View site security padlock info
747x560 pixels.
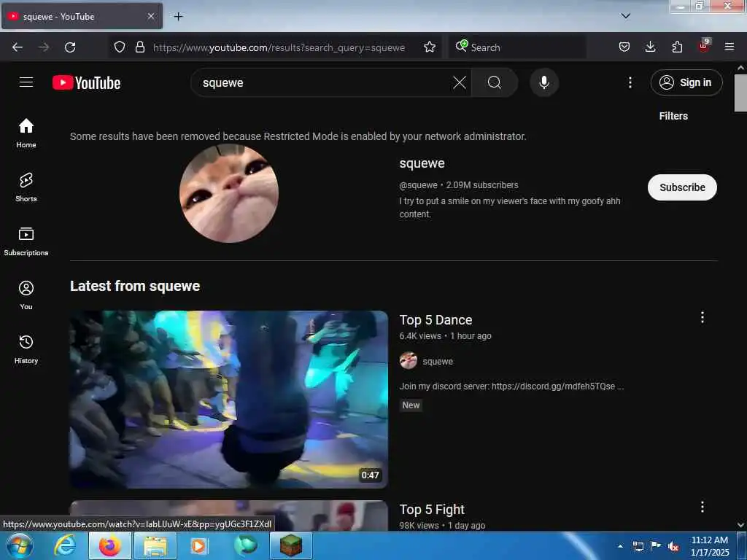(x=139, y=47)
